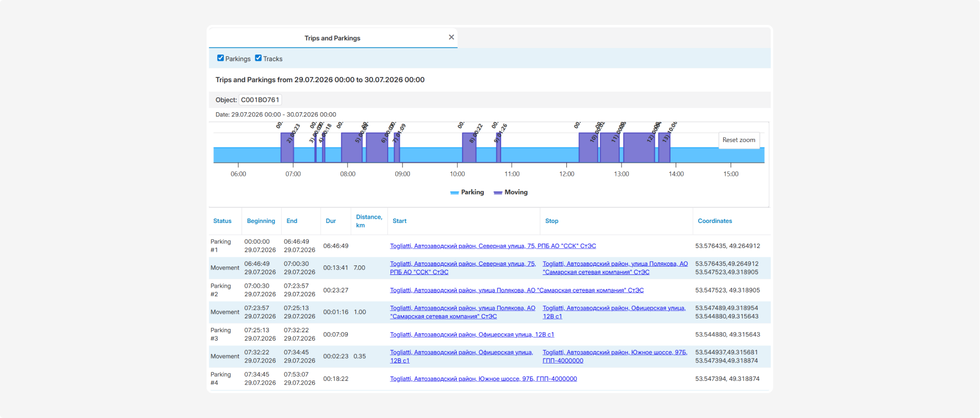Viewport: 980px width, 418px height.
Task: Open Parking #4 Южное шоссе, 97Б link
Action: (484, 379)
